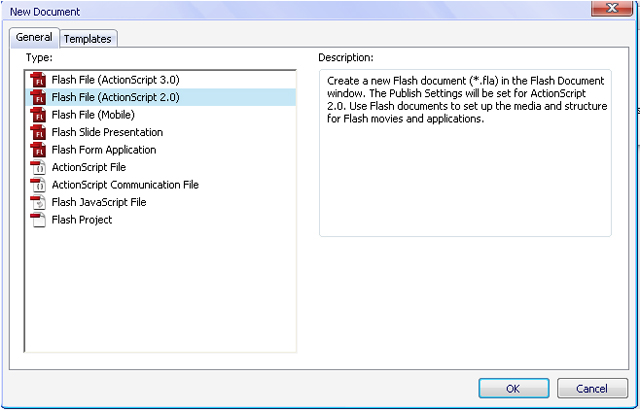Click the Flash Slide Presentation icon
This screenshot has width=640, height=411.
(38, 132)
